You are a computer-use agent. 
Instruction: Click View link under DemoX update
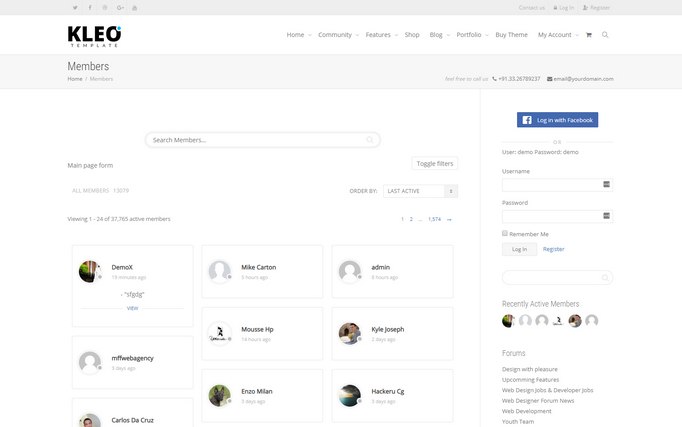[x=132, y=308]
